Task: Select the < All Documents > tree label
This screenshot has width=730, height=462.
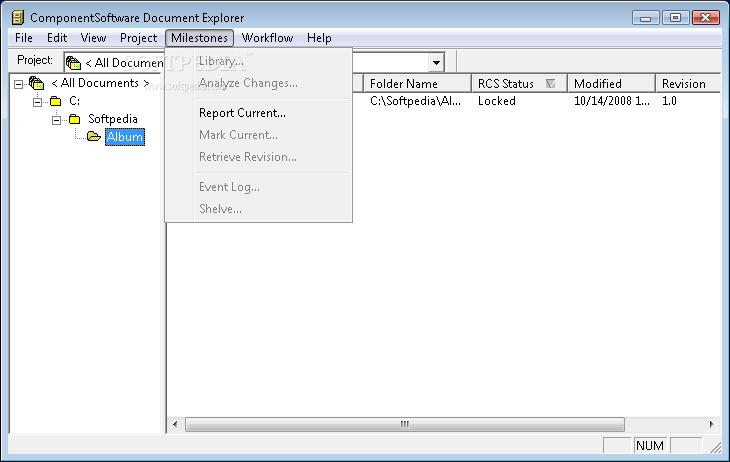Action: [100, 83]
